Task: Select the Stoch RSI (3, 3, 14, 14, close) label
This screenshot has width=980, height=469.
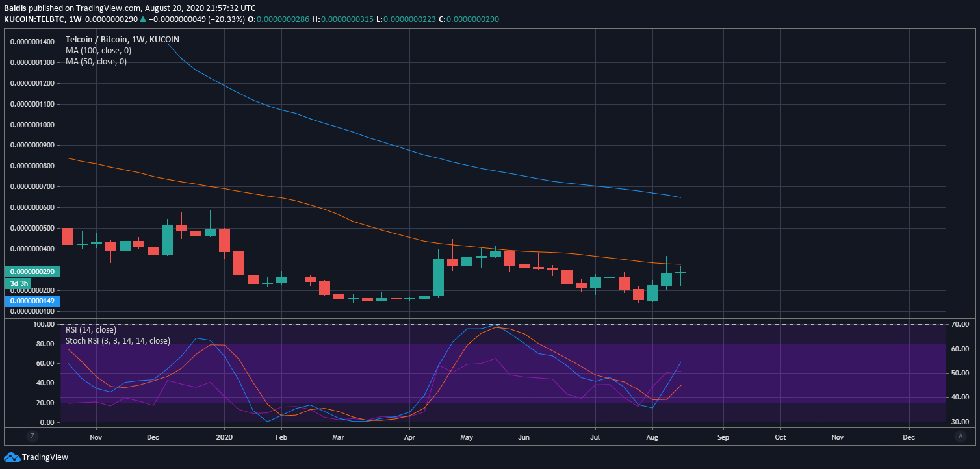Action: click(x=118, y=340)
